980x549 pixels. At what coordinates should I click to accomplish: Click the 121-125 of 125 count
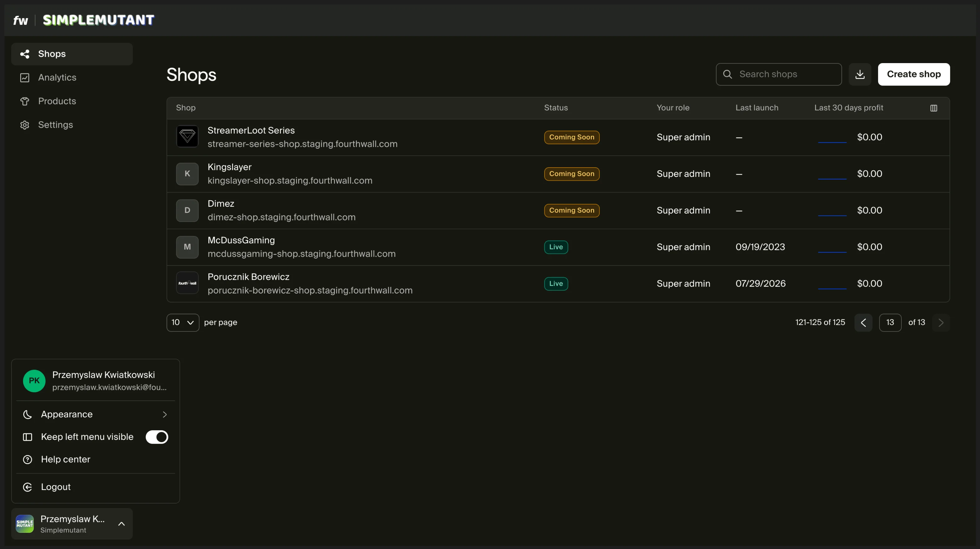point(820,322)
